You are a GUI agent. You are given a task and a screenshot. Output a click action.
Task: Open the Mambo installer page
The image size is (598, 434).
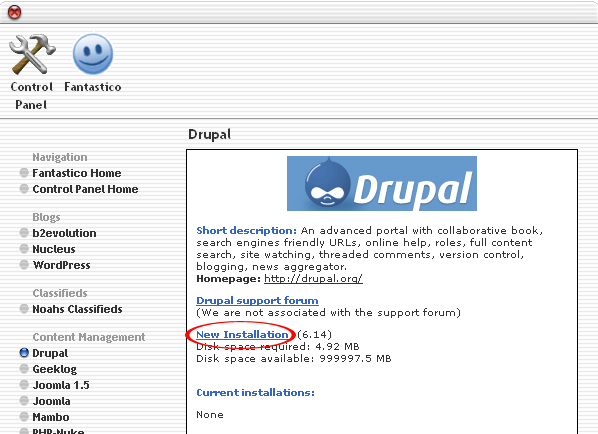tap(51, 417)
